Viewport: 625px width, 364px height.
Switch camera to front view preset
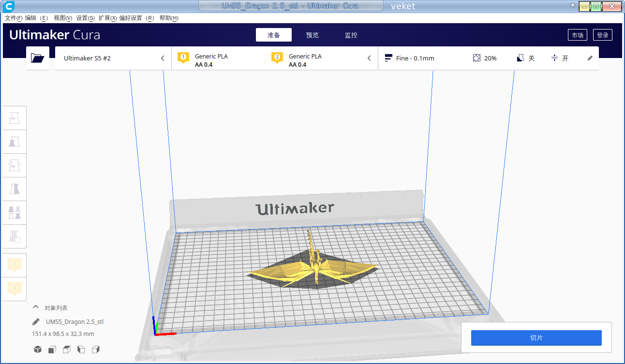pos(52,349)
